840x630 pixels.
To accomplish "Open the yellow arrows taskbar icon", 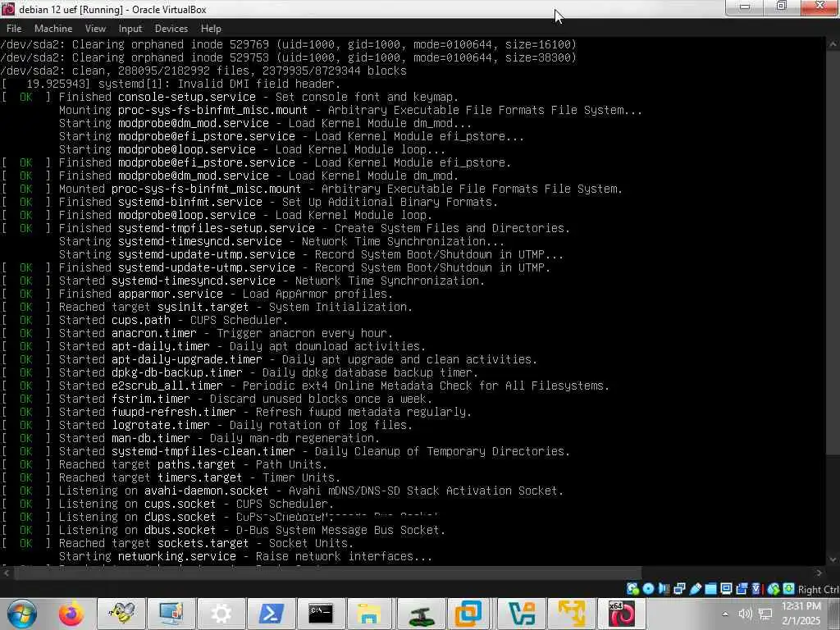I will pyautogui.click(x=571, y=614).
